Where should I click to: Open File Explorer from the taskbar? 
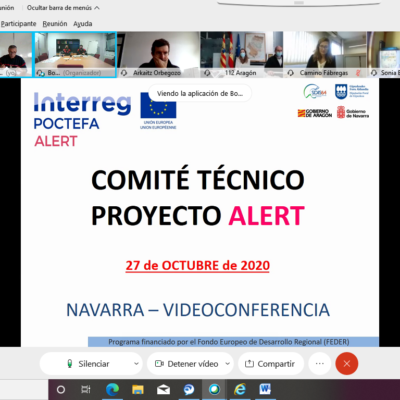pos(138,389)
